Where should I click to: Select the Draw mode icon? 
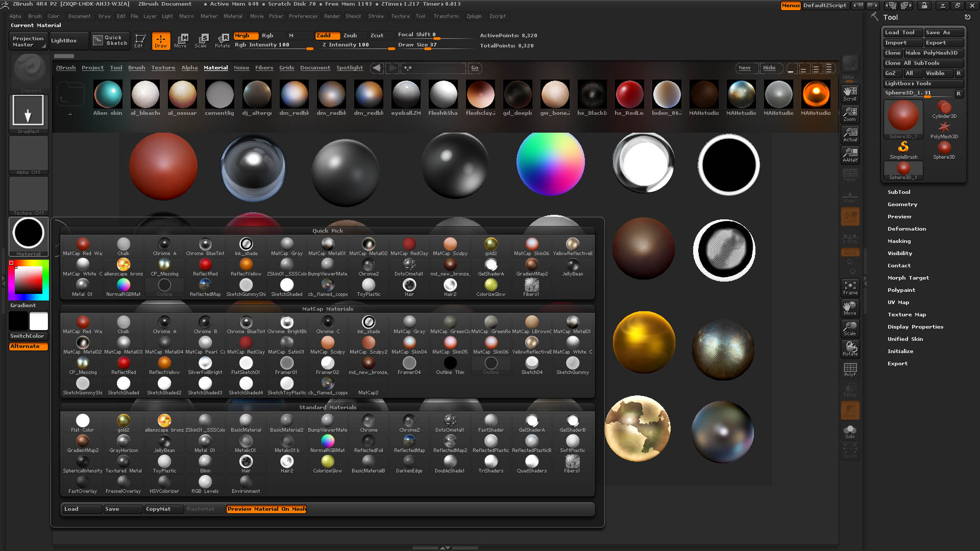160,40
